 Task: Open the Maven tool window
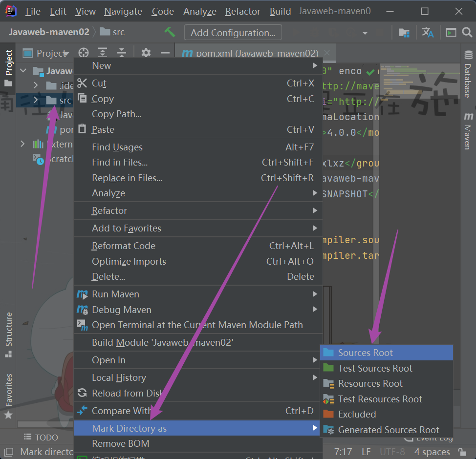(x=468, y=131)
